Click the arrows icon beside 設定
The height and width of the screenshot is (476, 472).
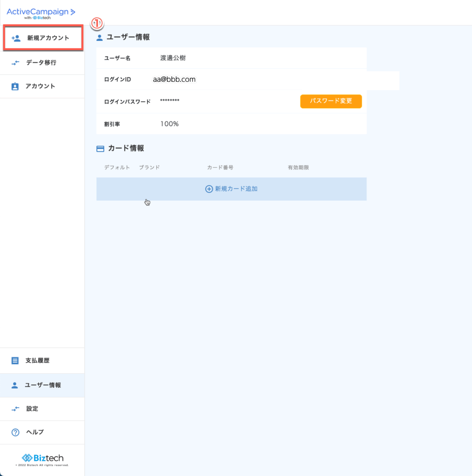click(x=15, y=409)
